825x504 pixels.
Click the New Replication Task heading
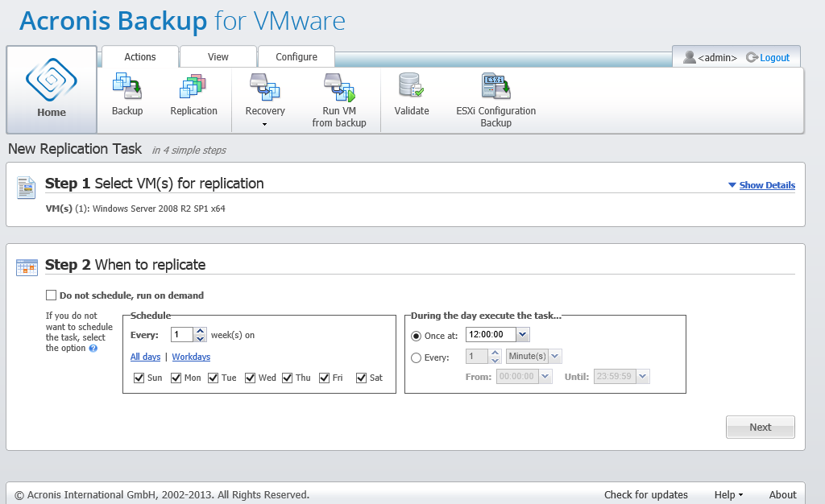click(x=75, y=149)
